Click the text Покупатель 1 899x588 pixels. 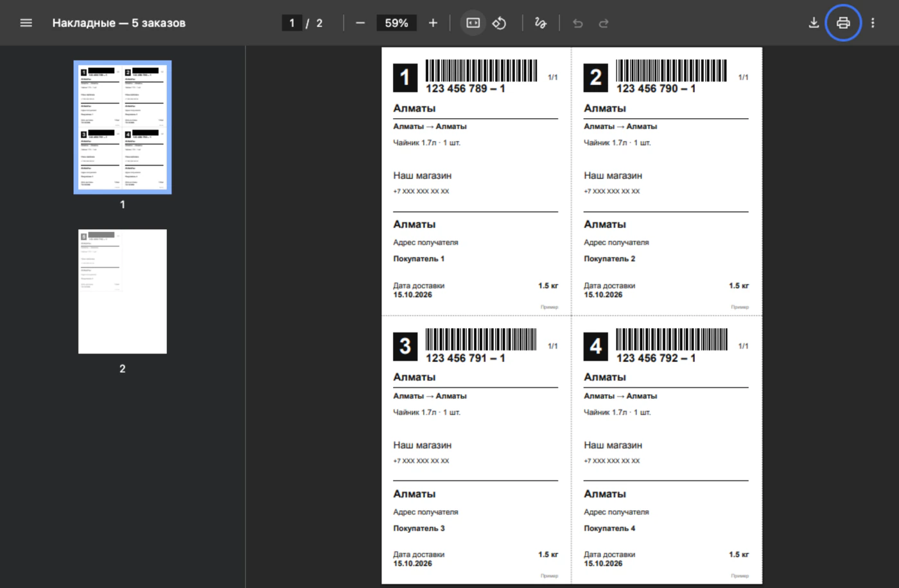click(419, 259)
